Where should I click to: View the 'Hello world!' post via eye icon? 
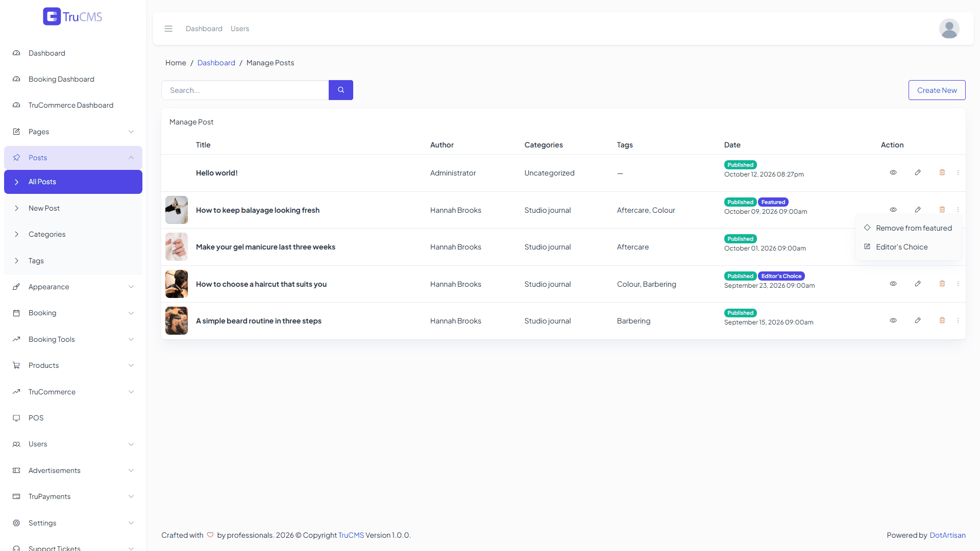[893, 172]
